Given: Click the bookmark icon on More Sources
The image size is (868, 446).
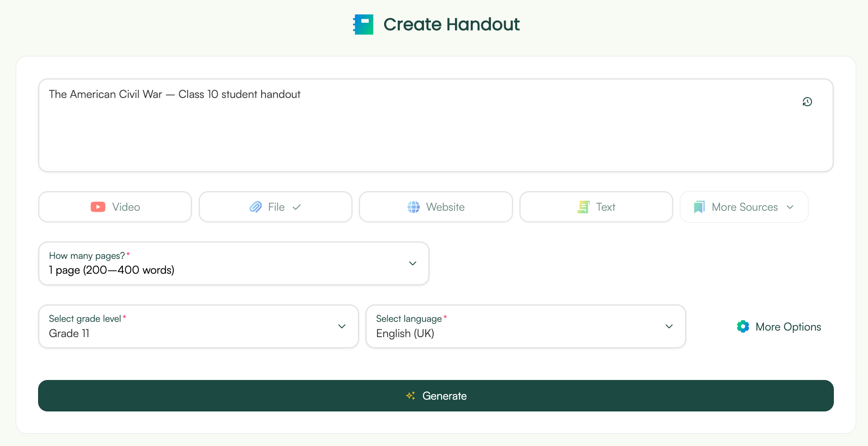Looking at the screenshot, I should 699,207.
